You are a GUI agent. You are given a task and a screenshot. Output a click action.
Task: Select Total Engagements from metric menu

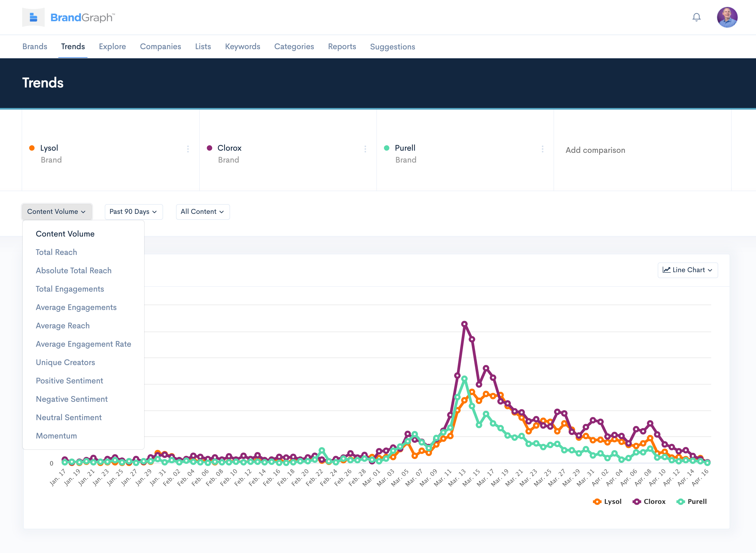coord(70,289)
